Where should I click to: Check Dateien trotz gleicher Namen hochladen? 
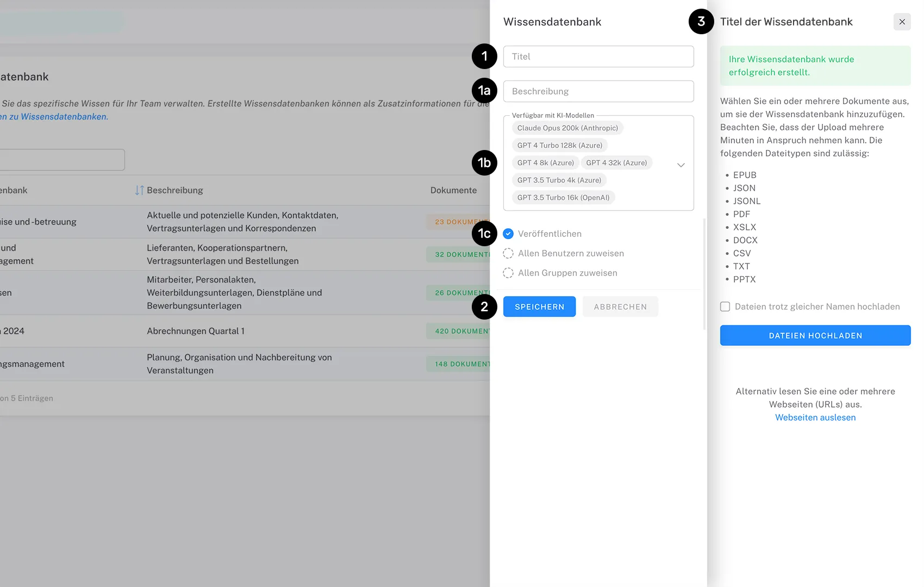point(725,307)
